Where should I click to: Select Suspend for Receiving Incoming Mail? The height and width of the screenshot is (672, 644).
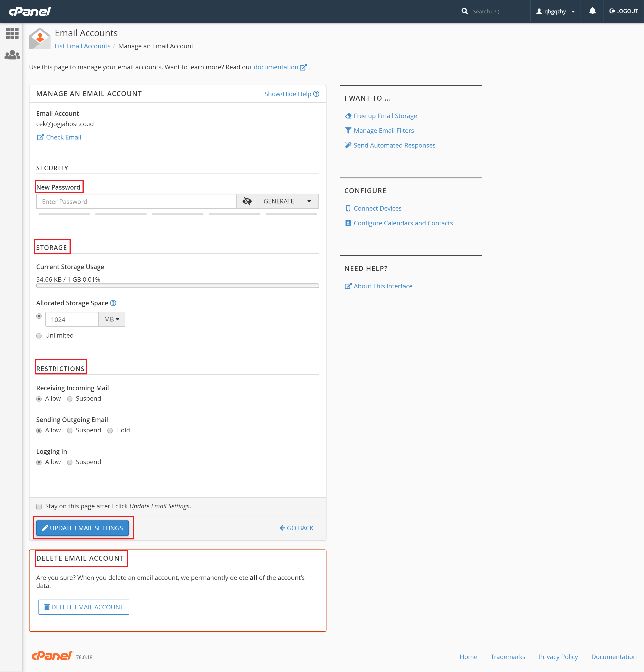pyautogui.click(x=70, y=398)
